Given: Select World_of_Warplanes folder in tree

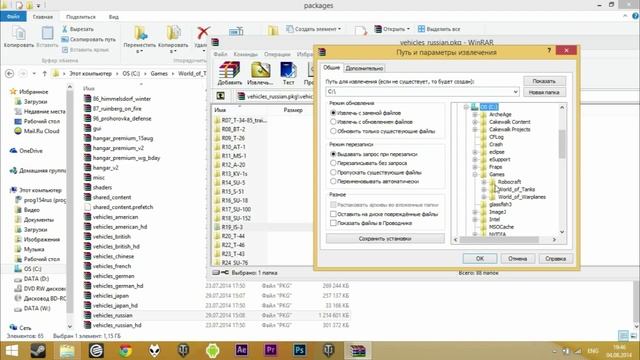Looking at the screenshot, I should [x=522, y=197].
